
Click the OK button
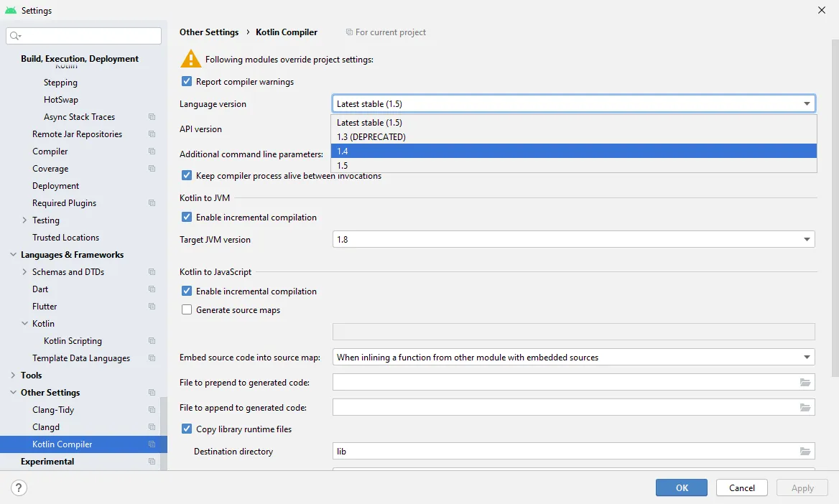click(681, 488)
